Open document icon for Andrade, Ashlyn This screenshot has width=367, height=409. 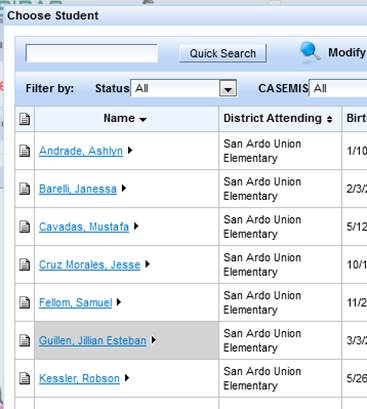tap(25, 151)
